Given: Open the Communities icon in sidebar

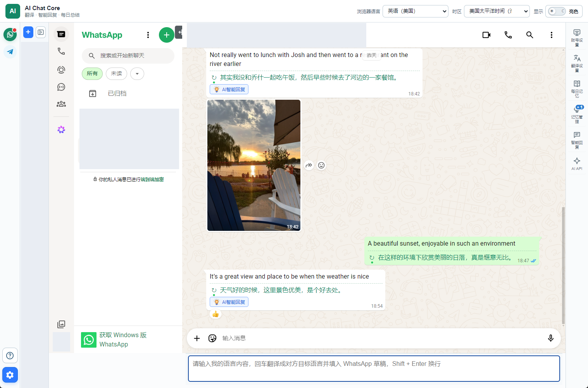Looking at the screenshot, I should click(x=61, y=104).
